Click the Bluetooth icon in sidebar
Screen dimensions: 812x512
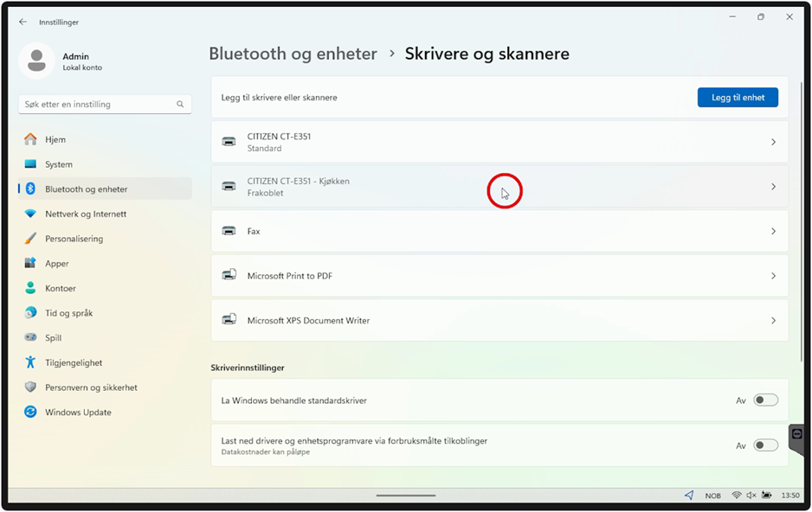click(30, 189)
